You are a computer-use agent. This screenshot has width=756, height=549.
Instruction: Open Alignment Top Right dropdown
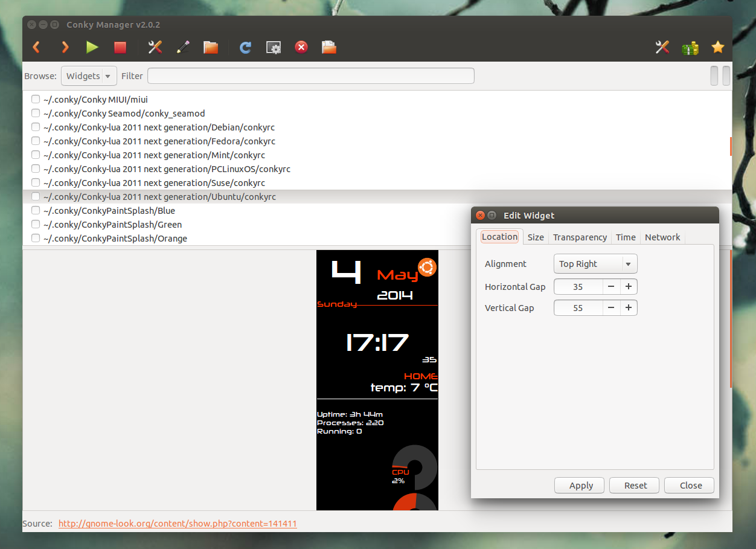(x=595, y=264)
